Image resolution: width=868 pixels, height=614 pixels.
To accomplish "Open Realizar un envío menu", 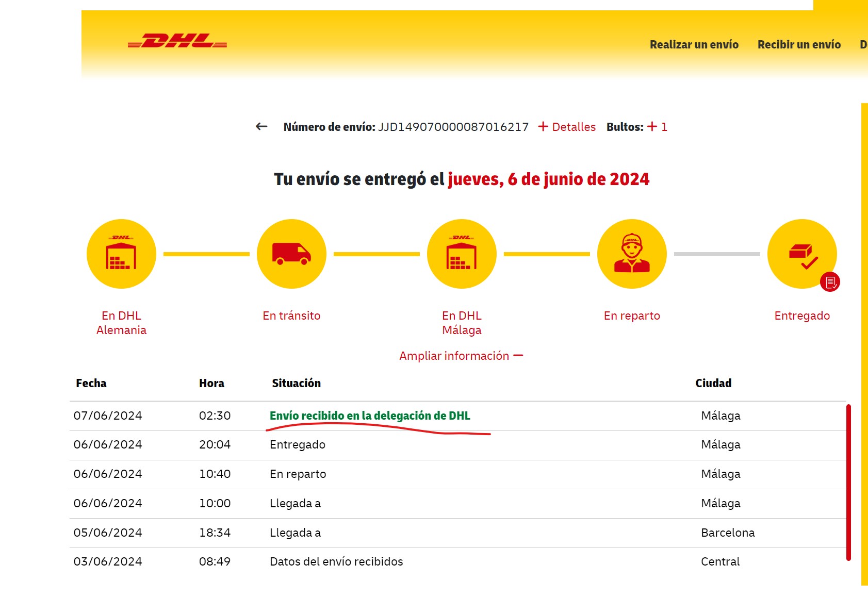I will 694,45.
